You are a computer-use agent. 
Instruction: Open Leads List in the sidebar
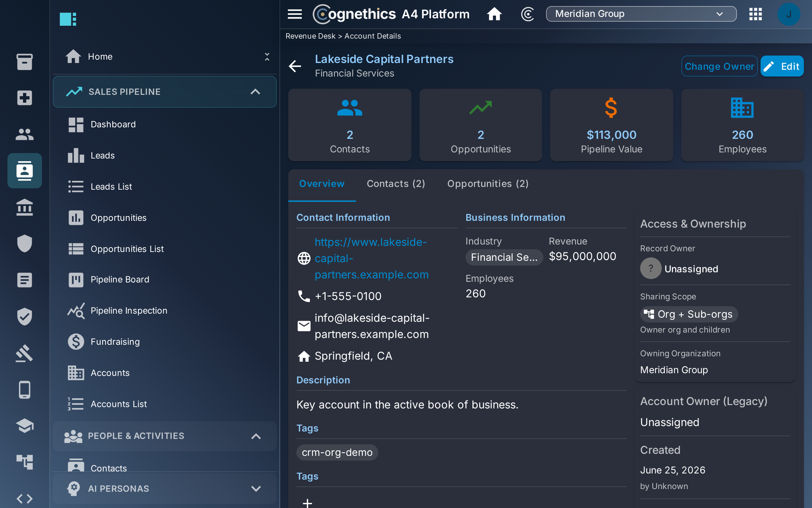pyautogui.click(x=164, y=187)
